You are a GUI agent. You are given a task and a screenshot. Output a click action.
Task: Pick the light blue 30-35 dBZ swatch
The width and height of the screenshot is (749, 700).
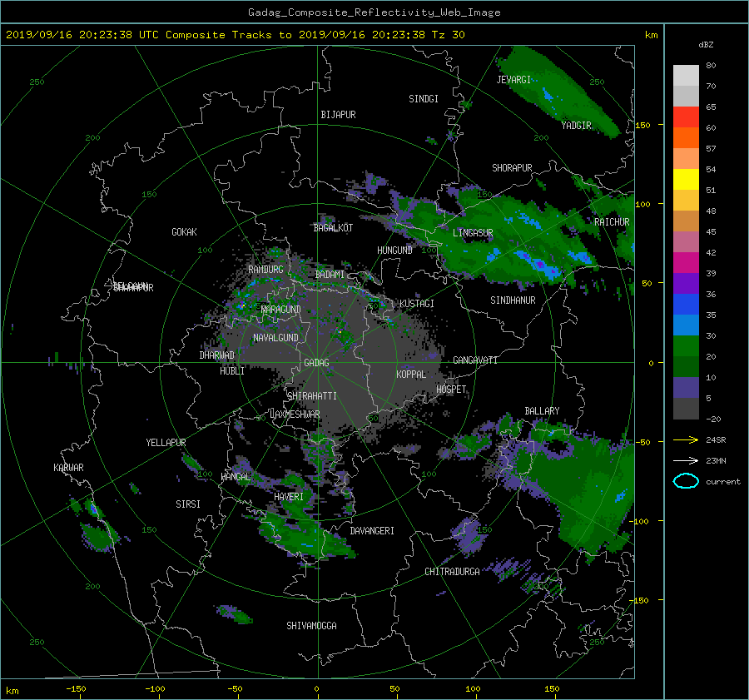pos(686,325)
